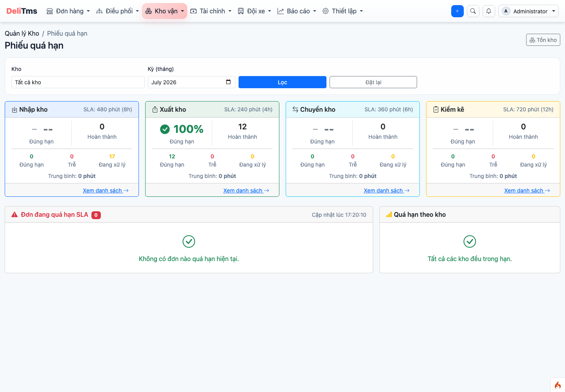The width and height of the screenshot is (565, 392).
Task: Open the calendar picker icon in month field
Action: [228, 82]
